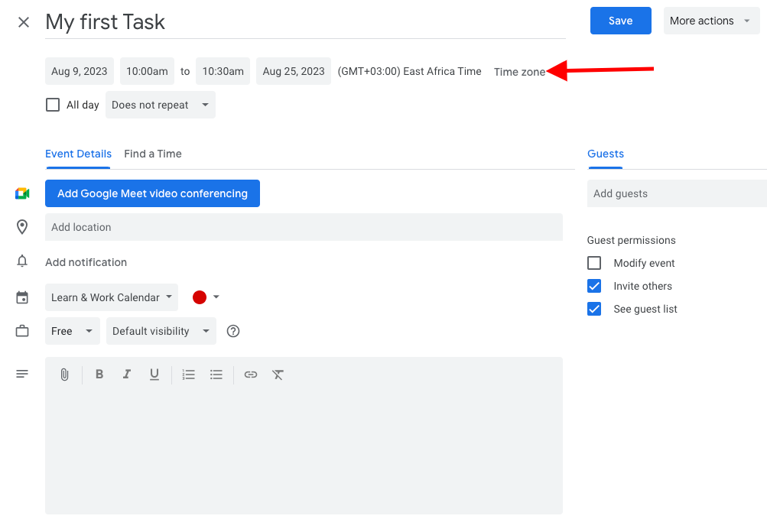The image size is (767, 532).
Task: Toggle bold formatting in description
Action: [x=99, y=375]
